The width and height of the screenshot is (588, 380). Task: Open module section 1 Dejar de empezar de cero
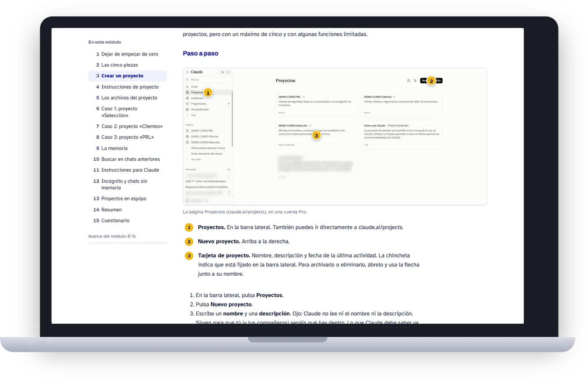127,54
